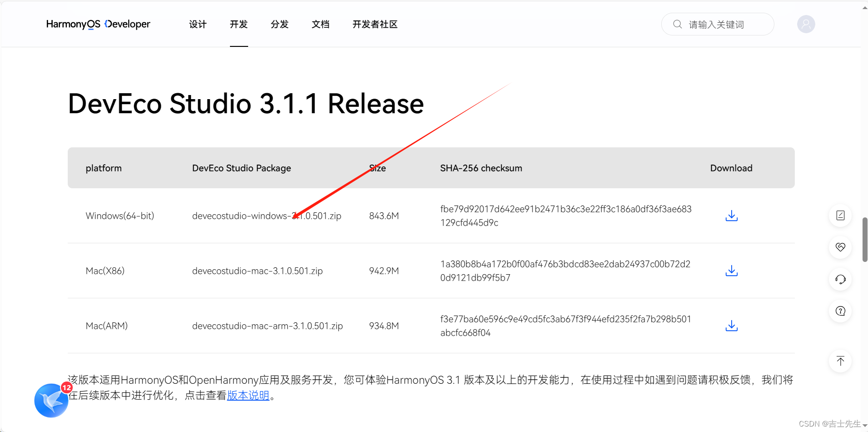
Task: Open the help question mark icon
Action: [x=840, y=311]
